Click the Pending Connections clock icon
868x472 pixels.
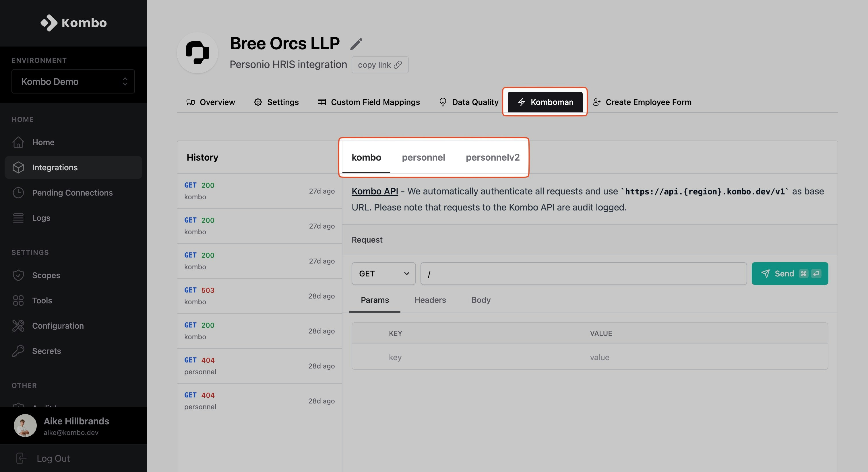coord(18,193)
